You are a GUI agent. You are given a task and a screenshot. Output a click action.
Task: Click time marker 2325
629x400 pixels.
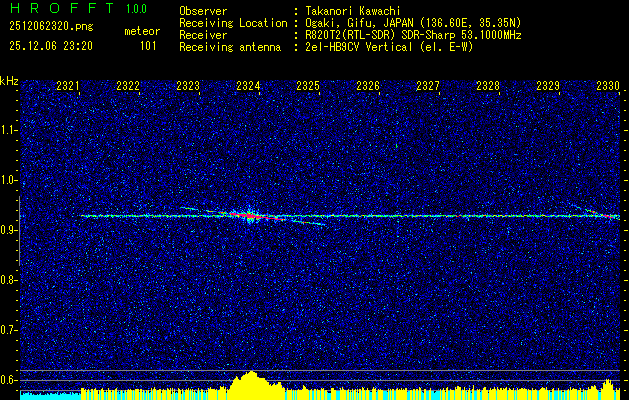308,86
